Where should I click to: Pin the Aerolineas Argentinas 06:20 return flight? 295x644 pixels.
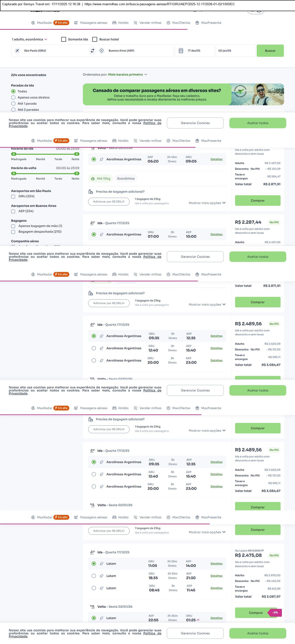[102, 159]
